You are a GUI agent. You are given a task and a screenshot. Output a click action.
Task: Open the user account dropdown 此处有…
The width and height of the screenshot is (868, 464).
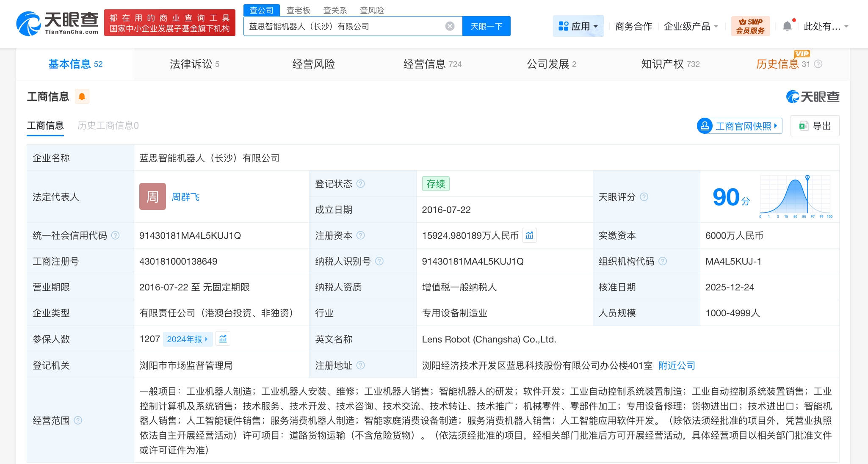(825, 26)
